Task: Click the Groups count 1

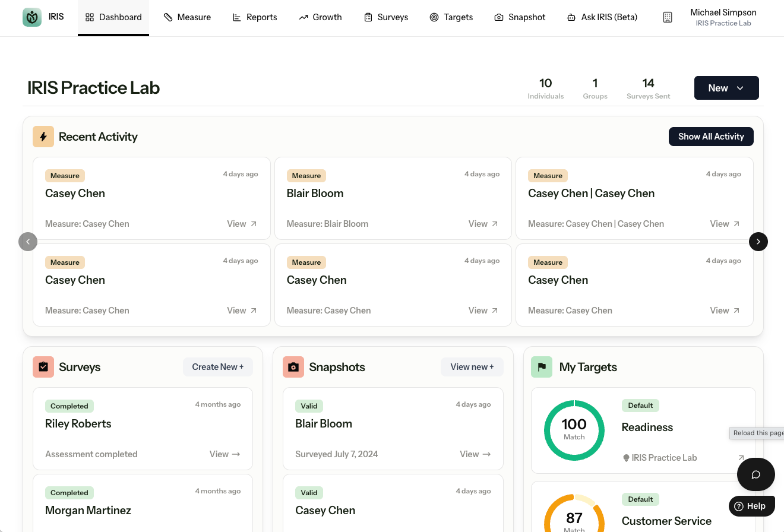Action: [x=595, y=83]
